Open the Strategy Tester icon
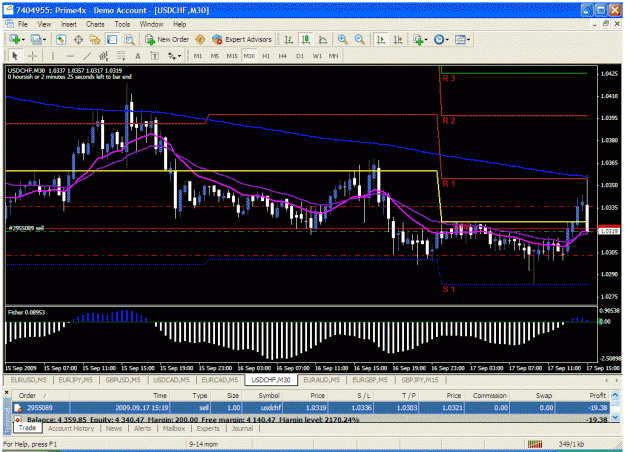625x452 pixels. tap(129, 39)
